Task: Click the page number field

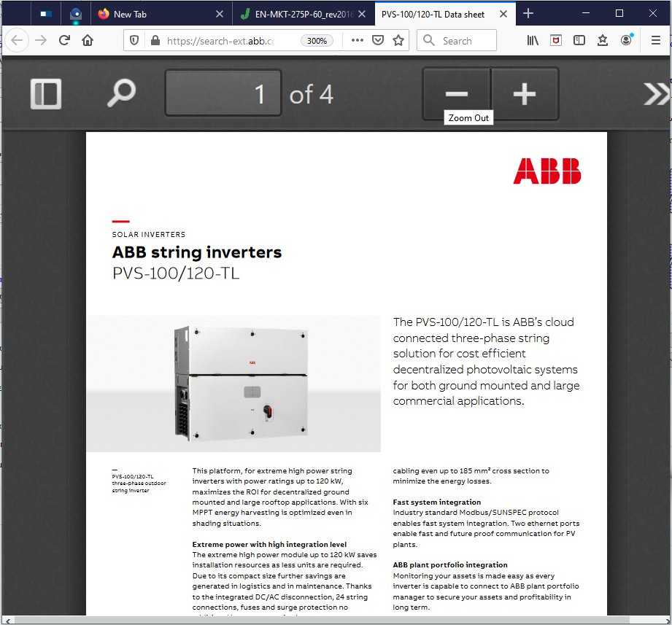Action: tap(223, 93)
